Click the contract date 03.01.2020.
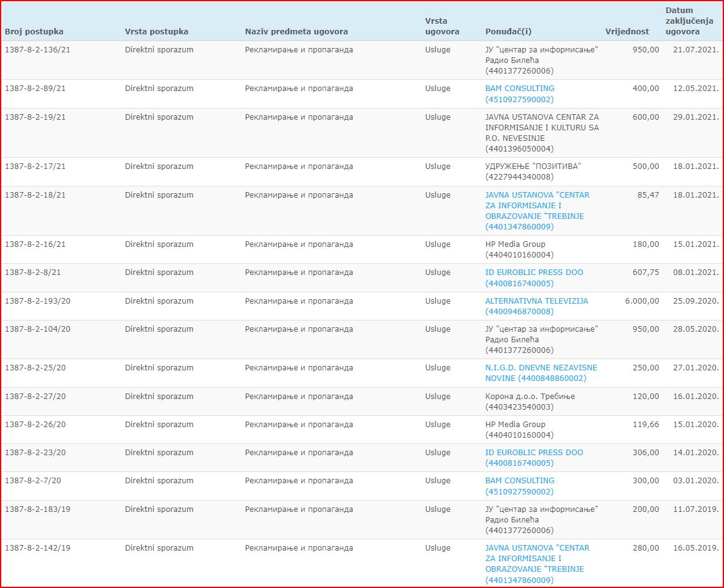This screenshot has width=724, height=588. (696, 481)
